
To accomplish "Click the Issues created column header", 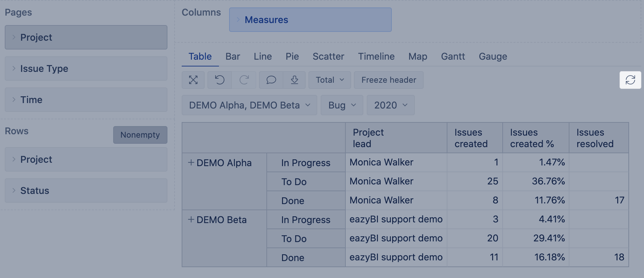I will pyautogui.click(x=471, y=138).
